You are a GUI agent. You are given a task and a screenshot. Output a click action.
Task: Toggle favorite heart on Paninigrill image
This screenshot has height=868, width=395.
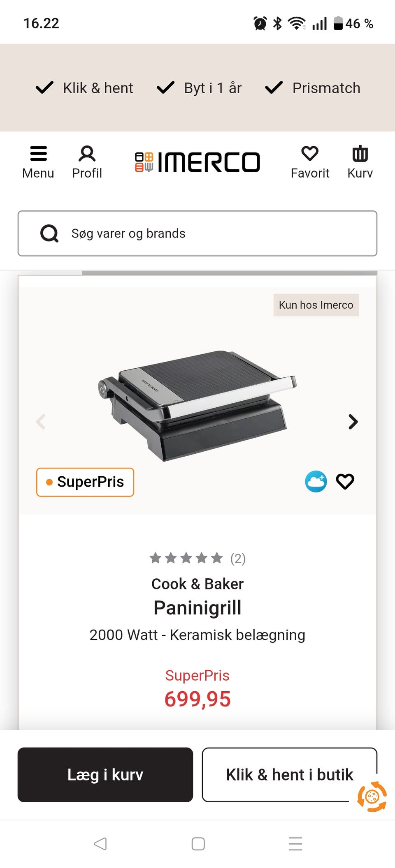coord(345,481)
